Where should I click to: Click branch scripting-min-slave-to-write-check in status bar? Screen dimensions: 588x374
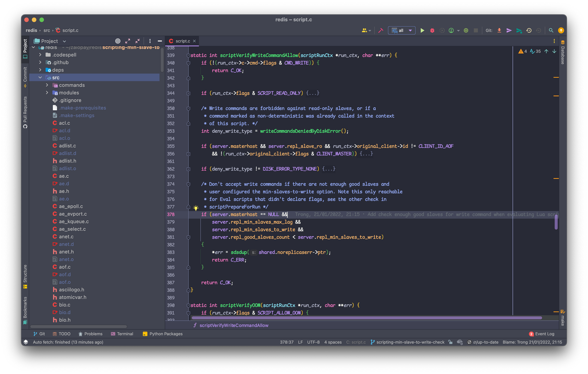[408, 342]
